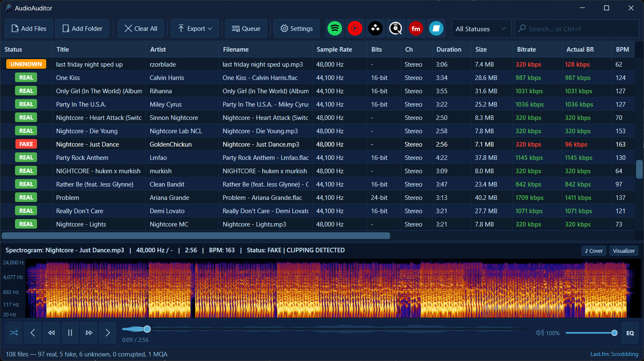This screenshot has height=361, width=644.
Task: Open the YouTube Music service icon
Action: coord(355,28)
